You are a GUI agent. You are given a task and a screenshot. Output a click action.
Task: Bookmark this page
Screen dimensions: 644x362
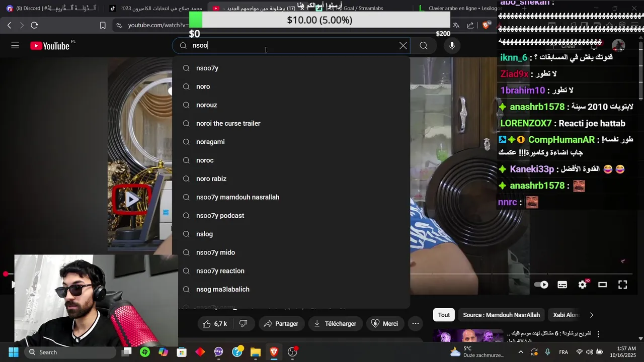click(x=103, y=25)
